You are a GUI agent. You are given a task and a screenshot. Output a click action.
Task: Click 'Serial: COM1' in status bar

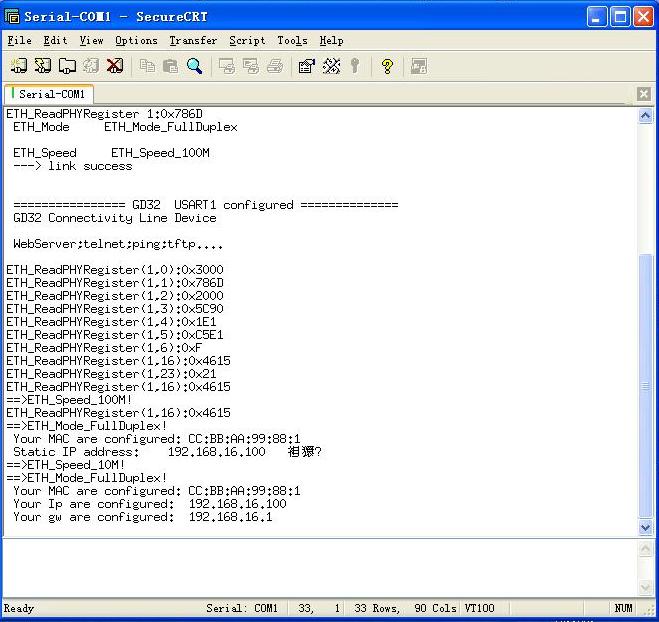[242, 608]
